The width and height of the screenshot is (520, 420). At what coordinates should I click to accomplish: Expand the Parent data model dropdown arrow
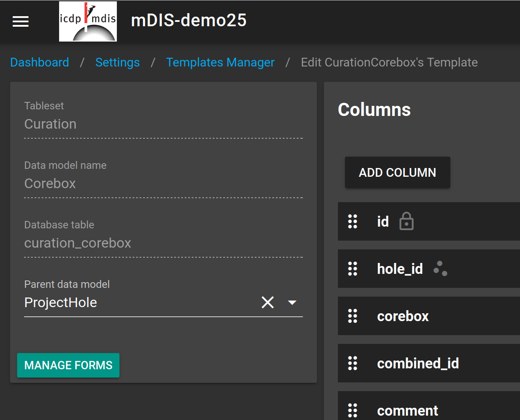point(292,302)
